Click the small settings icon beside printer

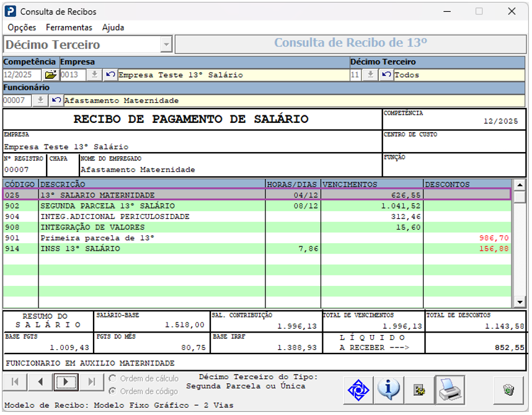[419, 390]
